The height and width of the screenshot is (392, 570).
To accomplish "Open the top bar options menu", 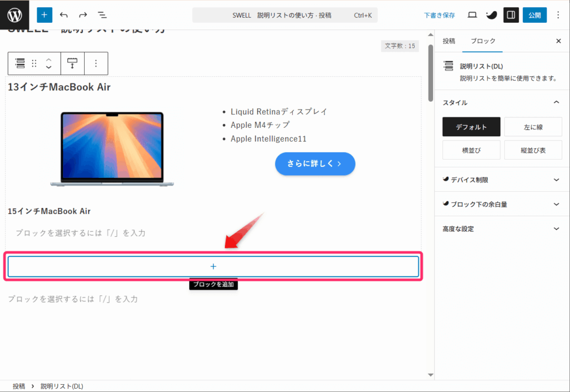I will (x=558, y=15).
